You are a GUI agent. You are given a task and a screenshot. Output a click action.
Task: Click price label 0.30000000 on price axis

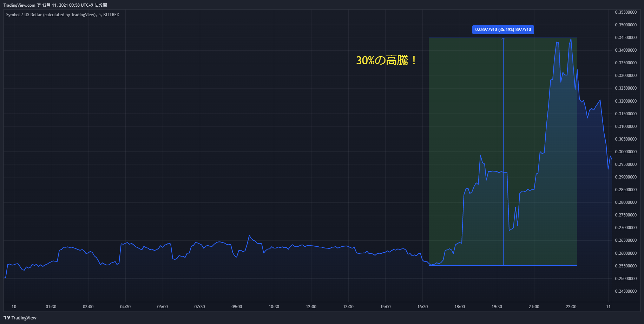626,152
